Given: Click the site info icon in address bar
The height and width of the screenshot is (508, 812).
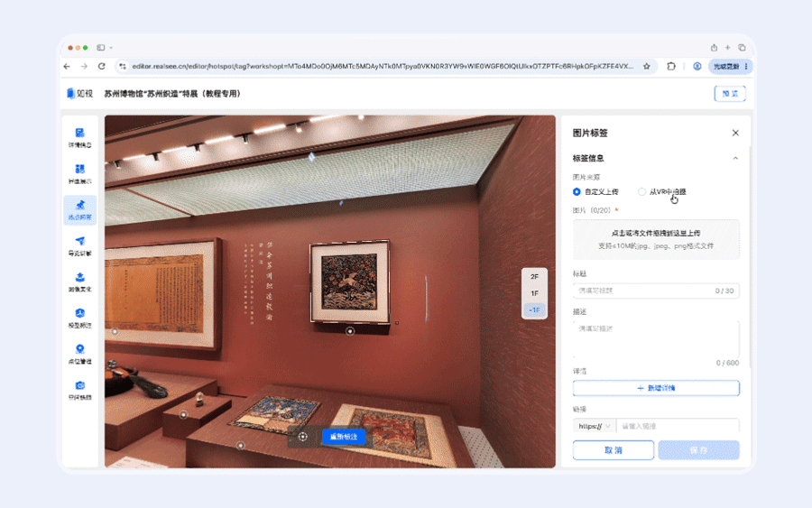Looking at the screenshot, I should tap(122, 66).
